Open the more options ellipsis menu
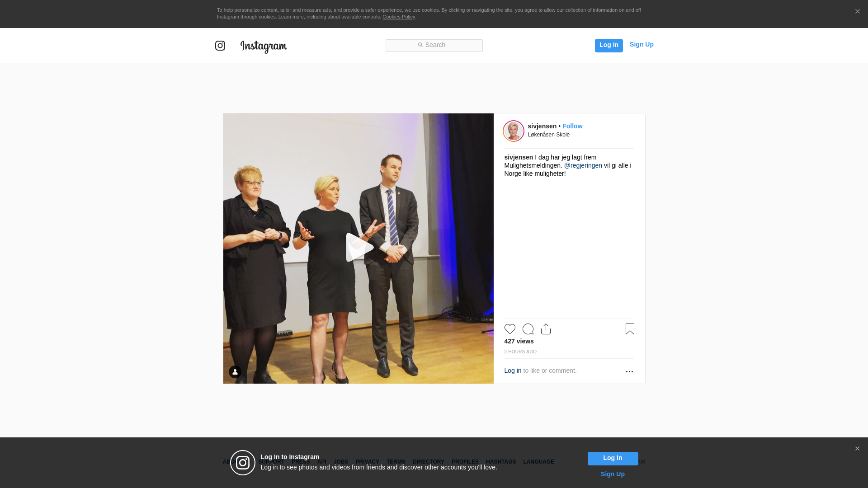Screen dimensions: 868x488 [x=629, y=371]
